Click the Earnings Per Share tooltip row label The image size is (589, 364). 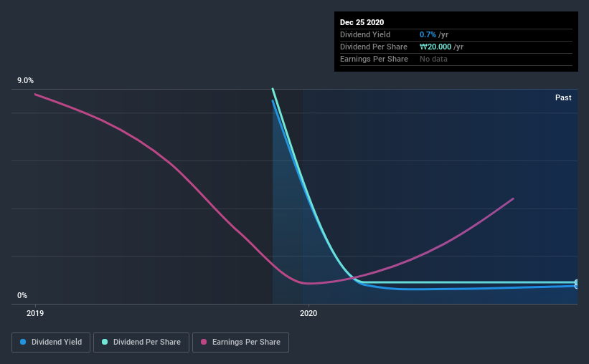(374, 59)
